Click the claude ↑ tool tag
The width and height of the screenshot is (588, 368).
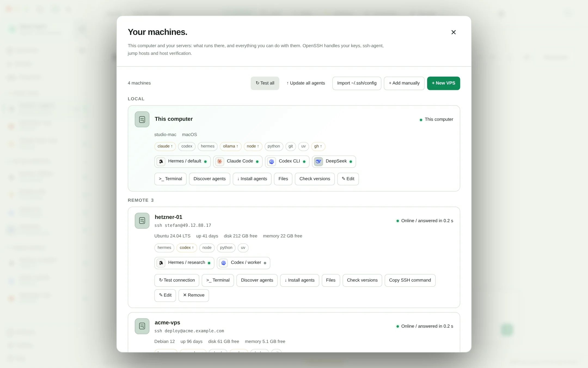click(165, 146)
